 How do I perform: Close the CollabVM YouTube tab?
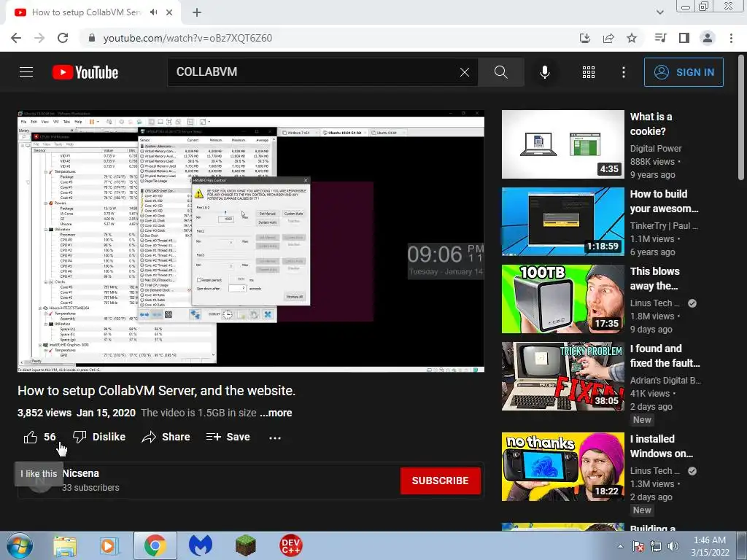click(169, 12)
